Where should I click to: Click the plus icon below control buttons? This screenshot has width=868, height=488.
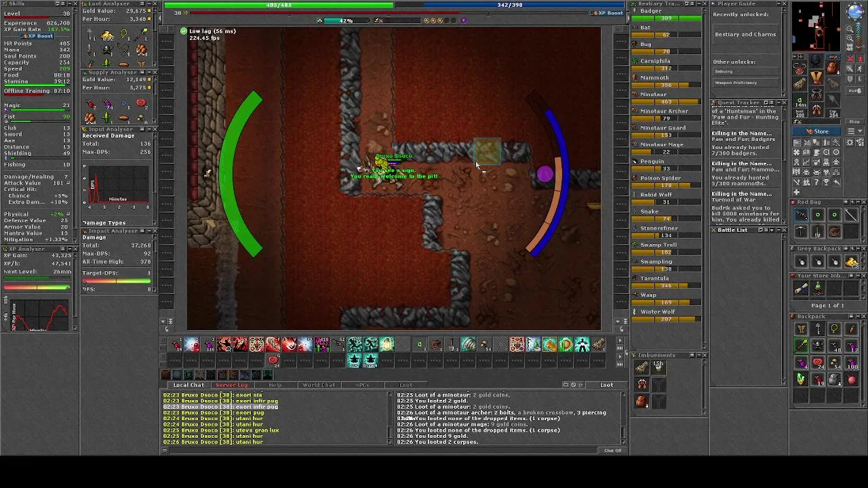797,192
